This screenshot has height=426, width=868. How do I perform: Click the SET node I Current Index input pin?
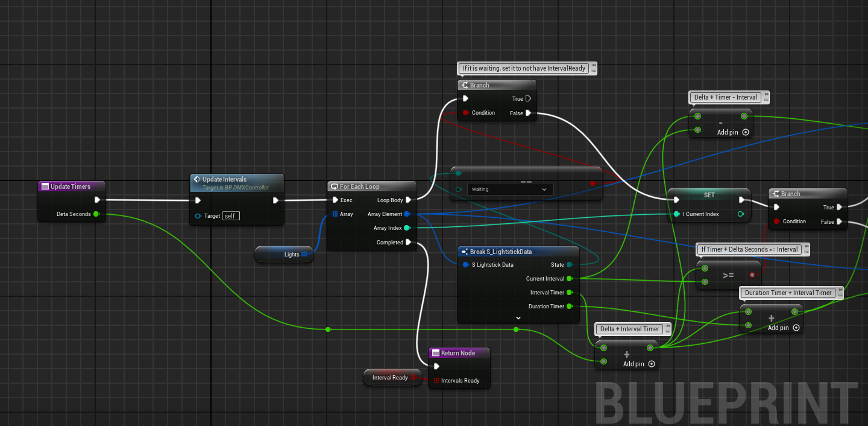point(677,214)
